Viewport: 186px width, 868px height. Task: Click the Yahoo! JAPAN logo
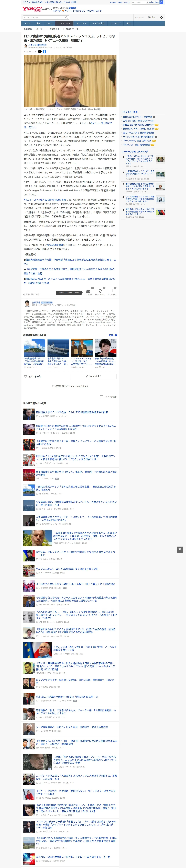(x=32, y=9)
